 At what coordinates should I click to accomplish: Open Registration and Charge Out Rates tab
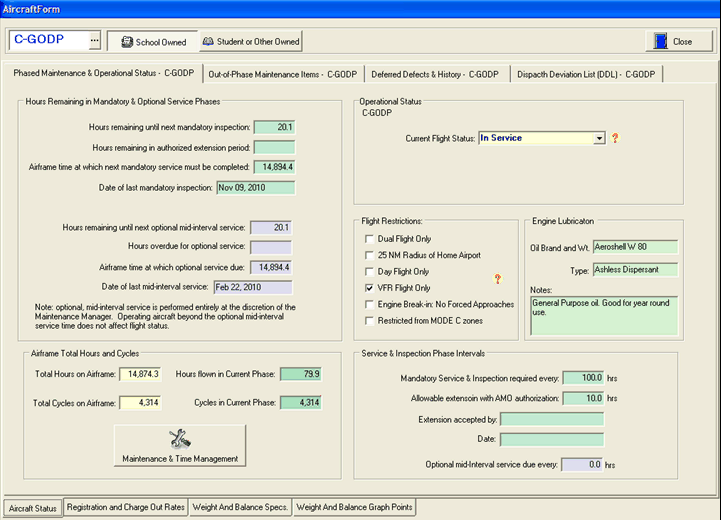(126, 507)
